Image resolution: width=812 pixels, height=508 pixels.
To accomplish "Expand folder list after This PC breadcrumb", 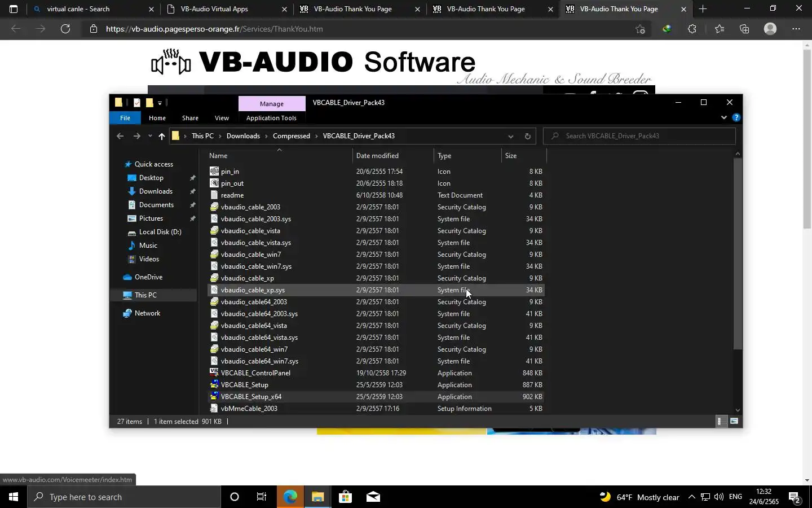I will click(x=220, y=136).
